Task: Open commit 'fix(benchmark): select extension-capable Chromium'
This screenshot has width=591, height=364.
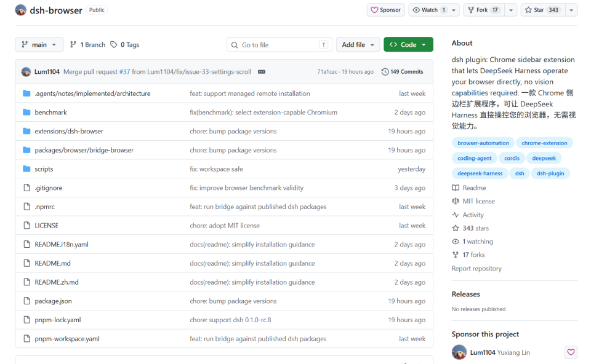Action: click(263, 112)
